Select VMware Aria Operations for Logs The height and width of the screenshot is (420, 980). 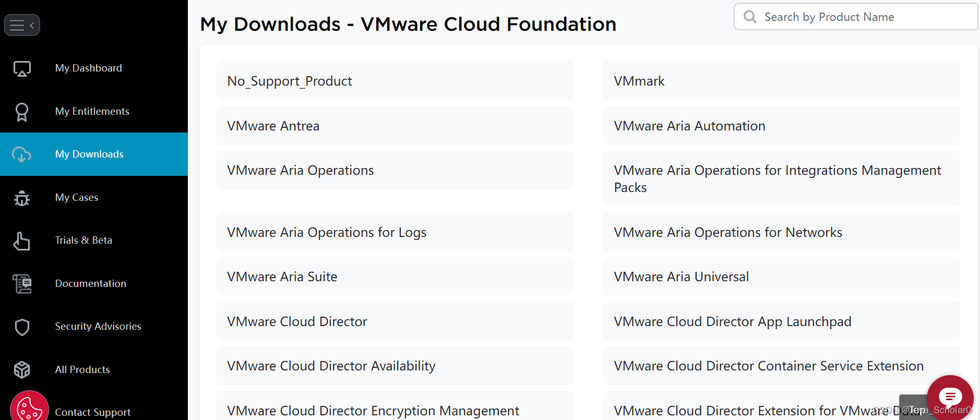(x=395, y=232)
